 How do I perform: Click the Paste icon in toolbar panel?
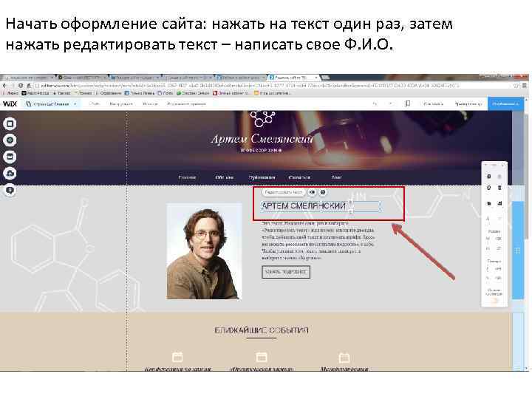499,177
